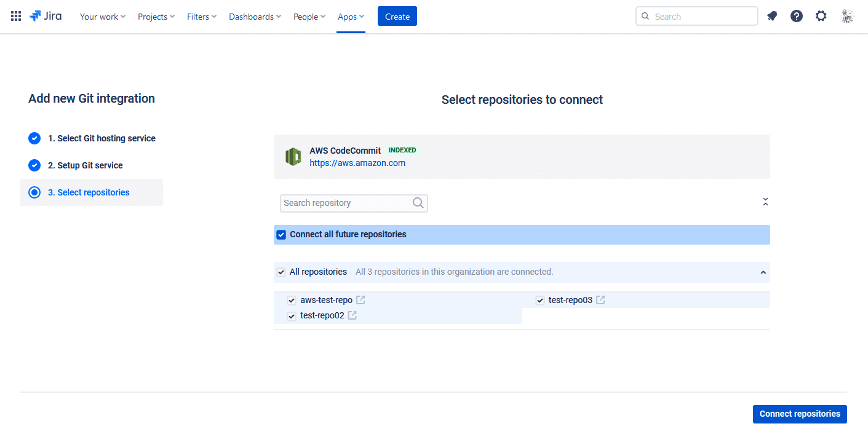Uncheck the test-repo02 checkbox

(292, 316)
